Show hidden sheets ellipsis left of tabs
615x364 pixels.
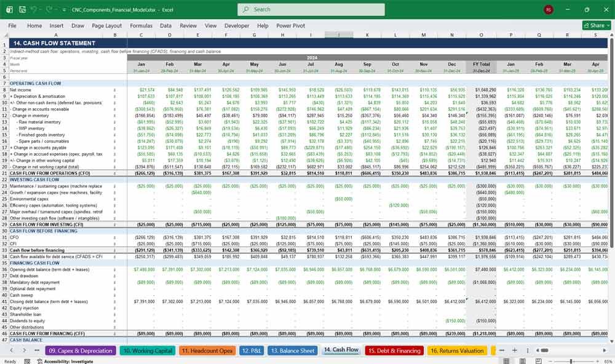[x=37, y=350]
